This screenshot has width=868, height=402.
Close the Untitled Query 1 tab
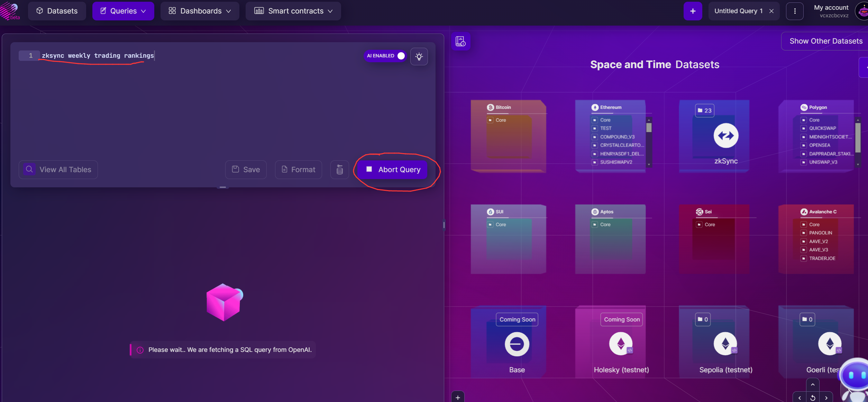pos(771,11)
